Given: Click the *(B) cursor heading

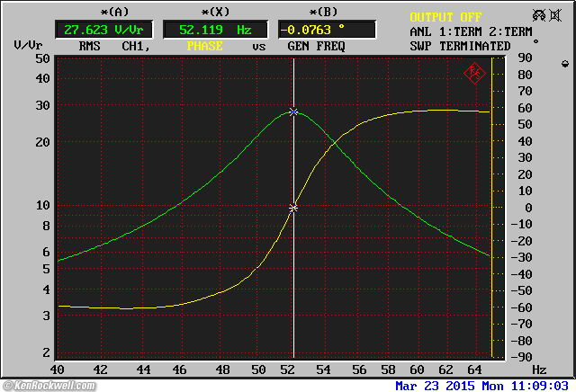Looking at the screenshot, I should [x=323, y=12].
